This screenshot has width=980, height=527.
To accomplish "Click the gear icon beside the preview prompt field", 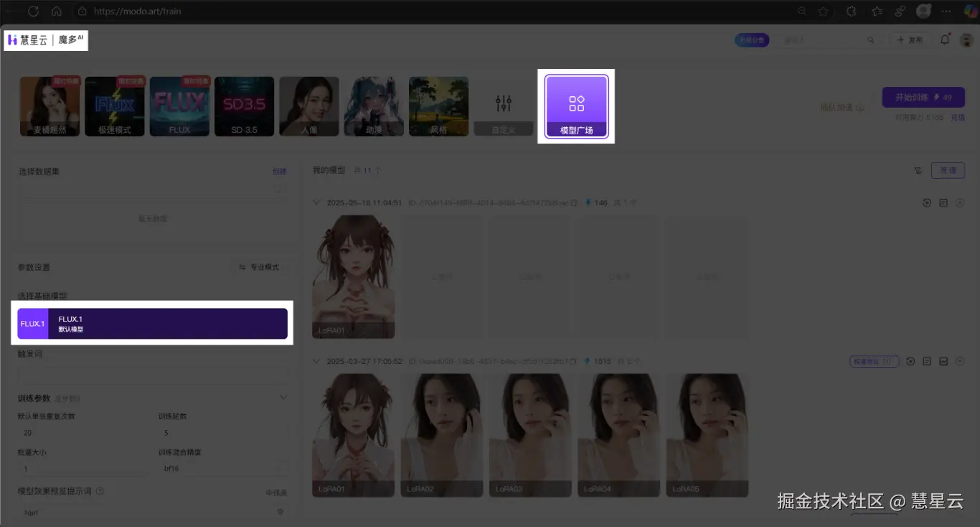I will coord(281,512).
